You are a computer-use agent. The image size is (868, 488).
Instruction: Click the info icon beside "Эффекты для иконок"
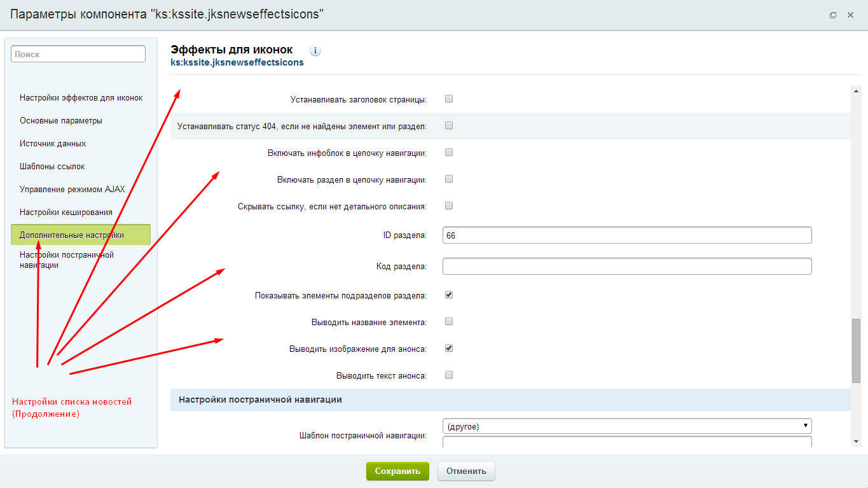pyautogui.click(x=315, y=50)
